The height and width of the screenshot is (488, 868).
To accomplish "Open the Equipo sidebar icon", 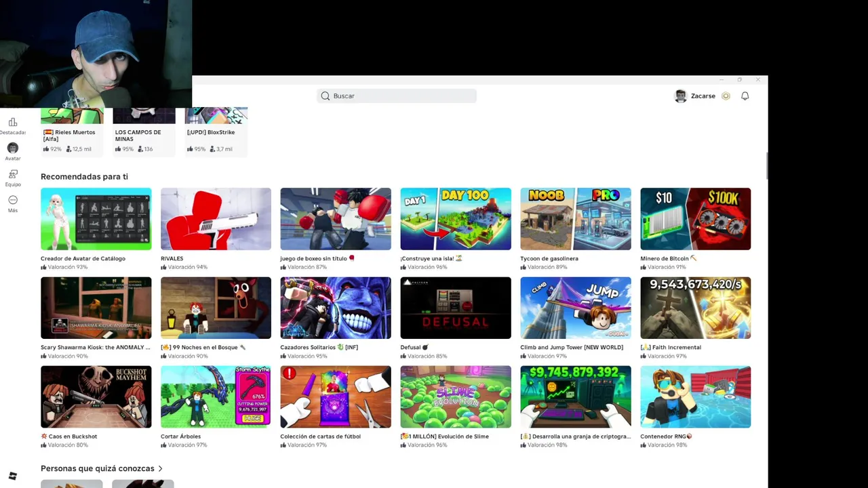I will click(13, 174).
